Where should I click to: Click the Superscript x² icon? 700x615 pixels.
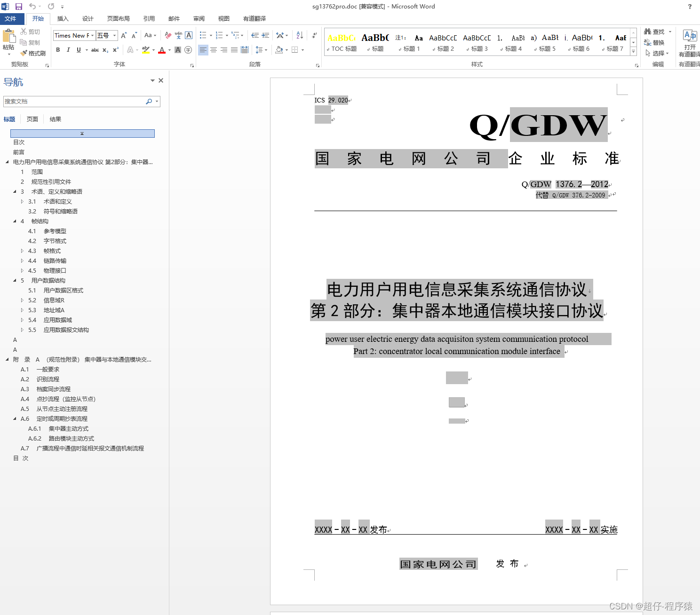(x=116, y=50)
